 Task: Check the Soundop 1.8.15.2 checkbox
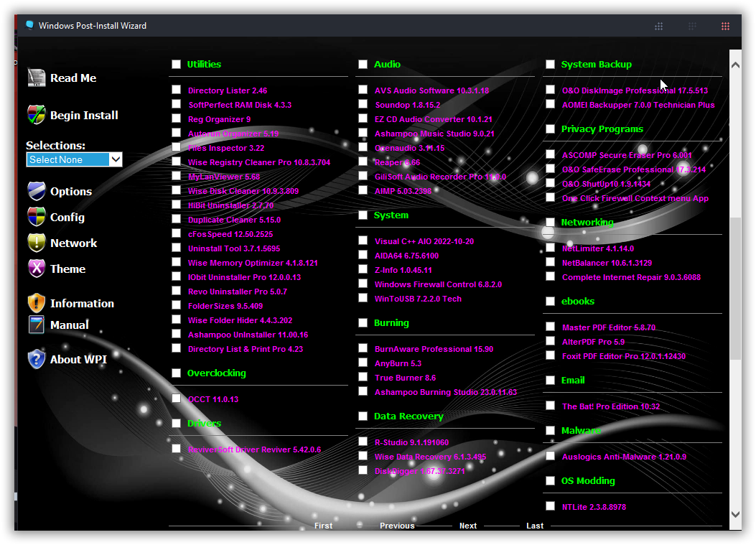coord(363,104)
